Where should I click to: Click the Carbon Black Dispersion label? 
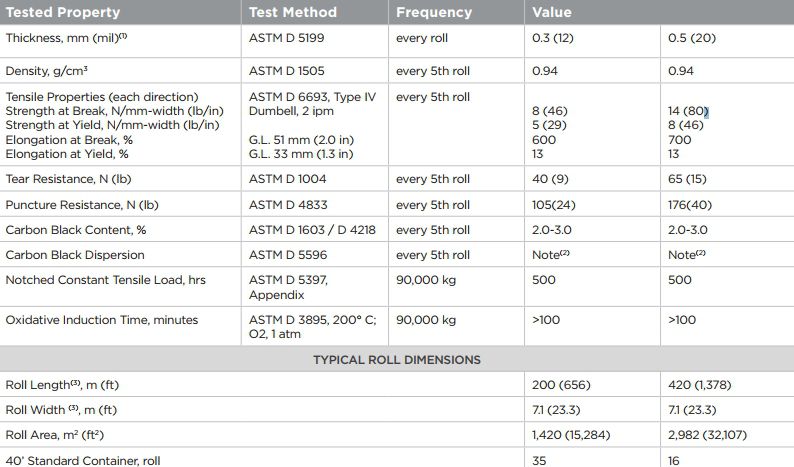(75, 255)
